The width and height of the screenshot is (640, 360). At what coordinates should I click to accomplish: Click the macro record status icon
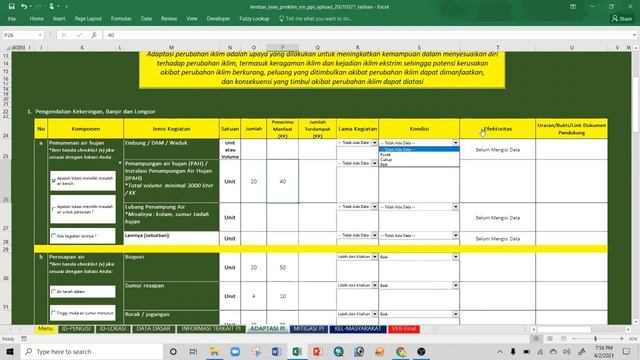pyautogui.click(x=24, y=339)
